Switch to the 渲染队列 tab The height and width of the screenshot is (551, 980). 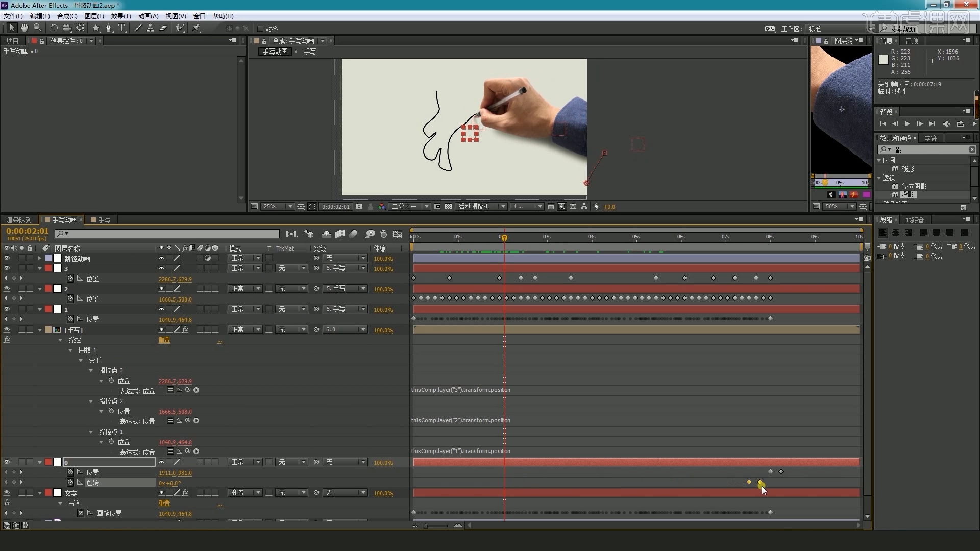(x=19, y=220)
